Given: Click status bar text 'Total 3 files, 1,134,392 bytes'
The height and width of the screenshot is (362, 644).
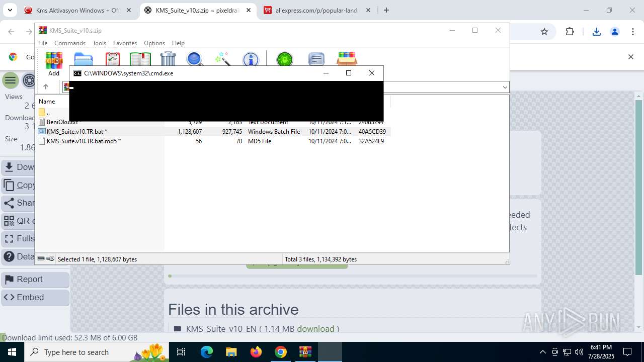Looking at the screenshot, I should pos(320,259).
